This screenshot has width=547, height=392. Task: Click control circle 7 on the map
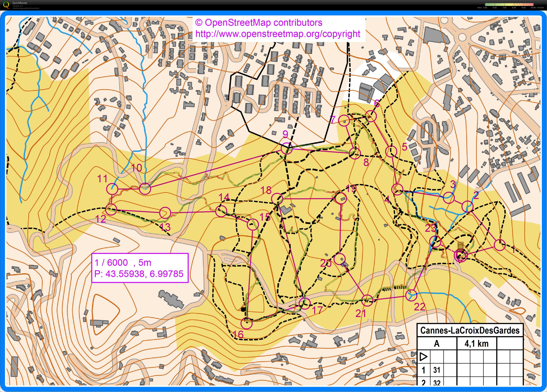pyautogui.click(x=344, y=121)
